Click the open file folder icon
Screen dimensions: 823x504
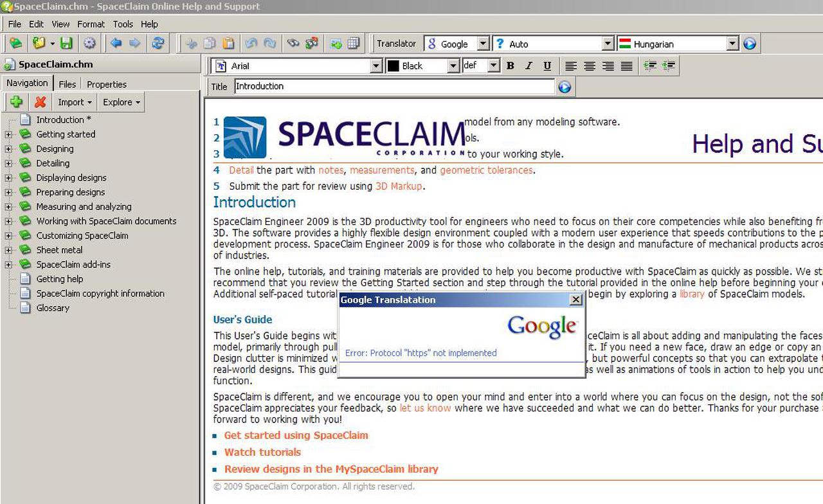(39, 43)
